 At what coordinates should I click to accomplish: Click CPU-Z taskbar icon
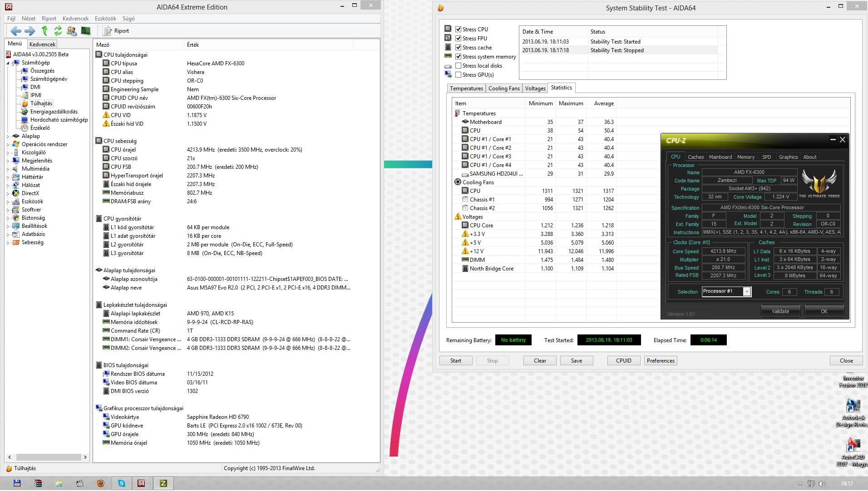point(163,484)
